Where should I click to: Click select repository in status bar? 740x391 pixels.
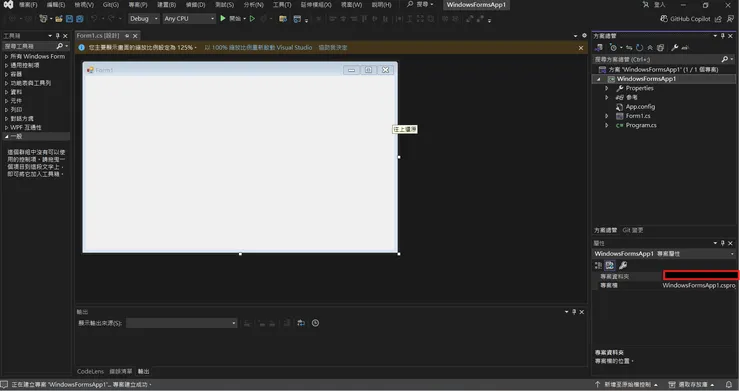point(691,384)
